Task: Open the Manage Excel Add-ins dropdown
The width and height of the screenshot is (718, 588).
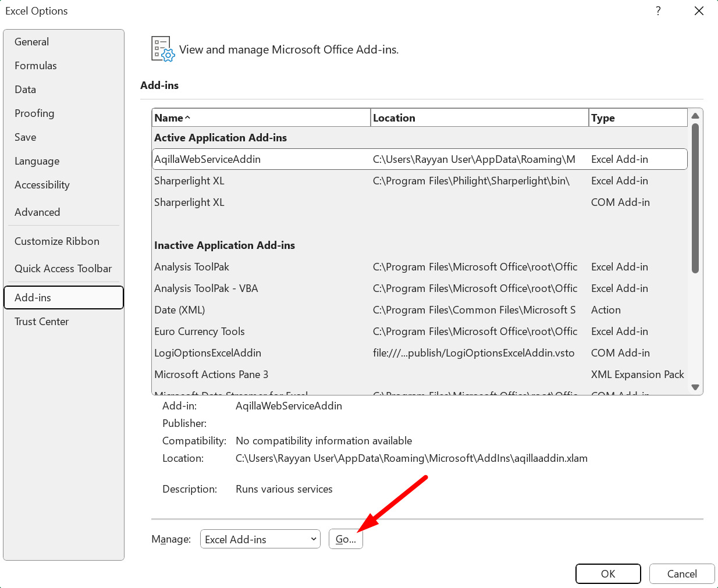Action: (260, 539)
